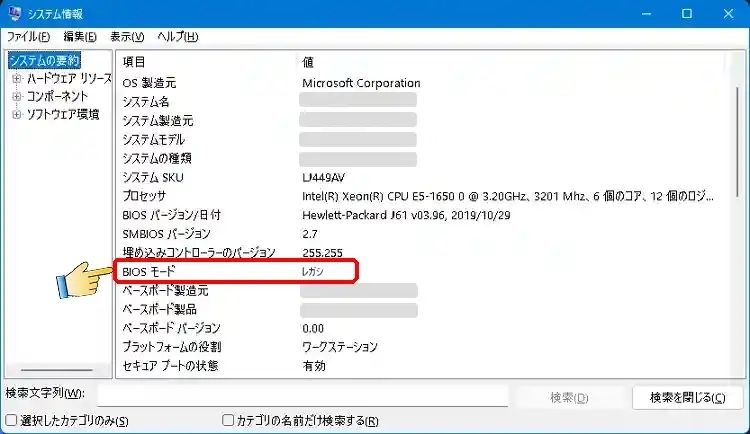The image size is (750, 434).
Task: Select the システム SKU row label
Action: (153, 177)
